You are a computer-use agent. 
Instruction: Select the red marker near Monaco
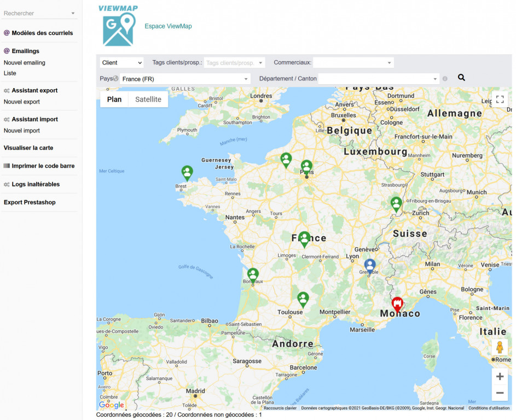coord(397,305)
